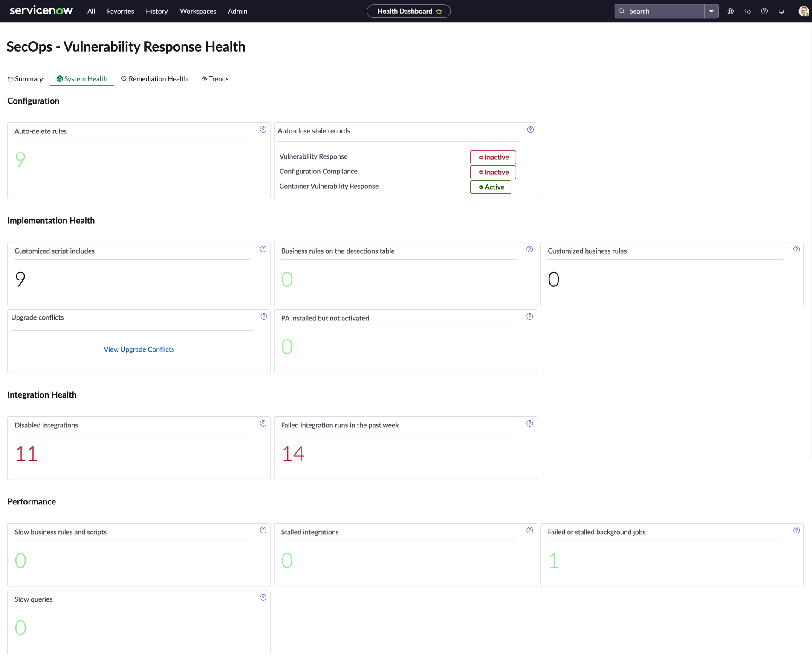Open notifications bell icon
Screen dimensions: 812x660
click(x=781, y=11)
